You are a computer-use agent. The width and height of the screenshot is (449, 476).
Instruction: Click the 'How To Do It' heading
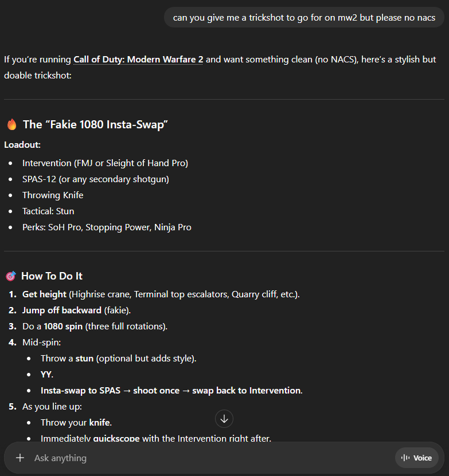coord(52,276)
